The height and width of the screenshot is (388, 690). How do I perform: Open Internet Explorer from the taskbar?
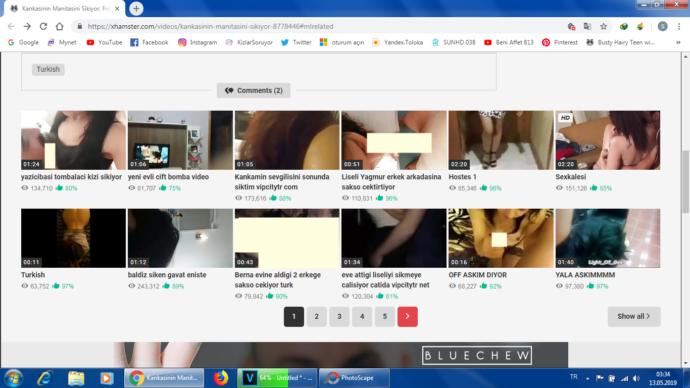(44, 378)
